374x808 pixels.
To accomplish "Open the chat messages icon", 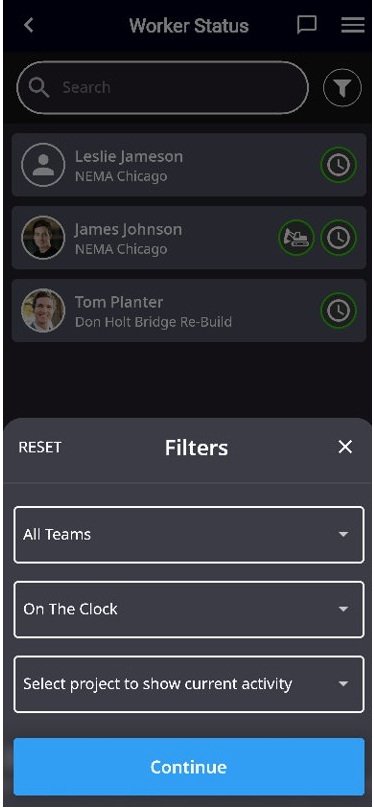I will [x=307, y=25].
